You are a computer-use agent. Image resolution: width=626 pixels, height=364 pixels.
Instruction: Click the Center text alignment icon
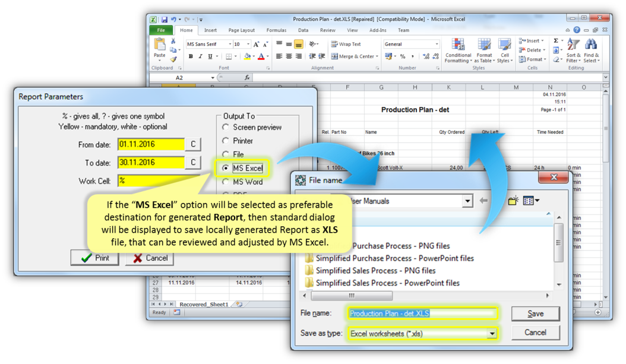pyautogui.click(x=289, y=56)
